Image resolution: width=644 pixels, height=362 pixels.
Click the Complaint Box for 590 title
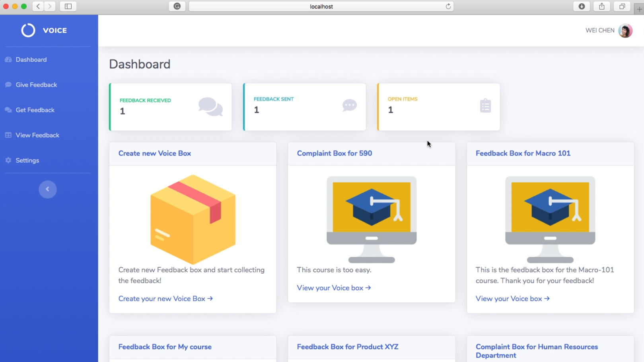click(x=335, y=153)
